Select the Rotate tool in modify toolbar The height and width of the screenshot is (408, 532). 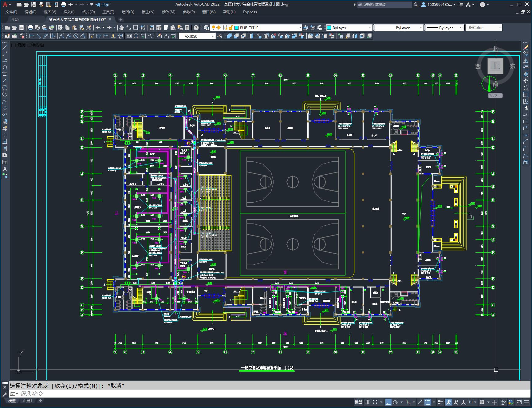coord(526,88)
